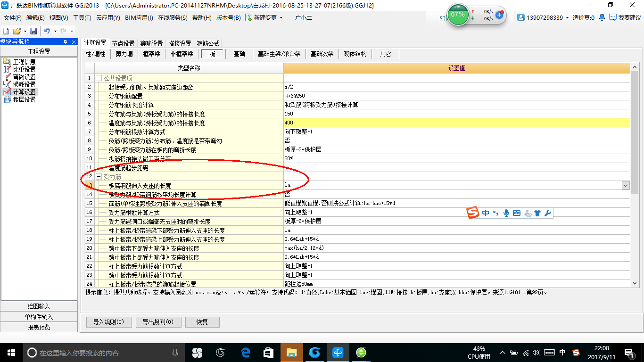This screenshot has height=362, width=644.
Task: Click the Sogou microphone voice input icon
Action: point(506,213)
